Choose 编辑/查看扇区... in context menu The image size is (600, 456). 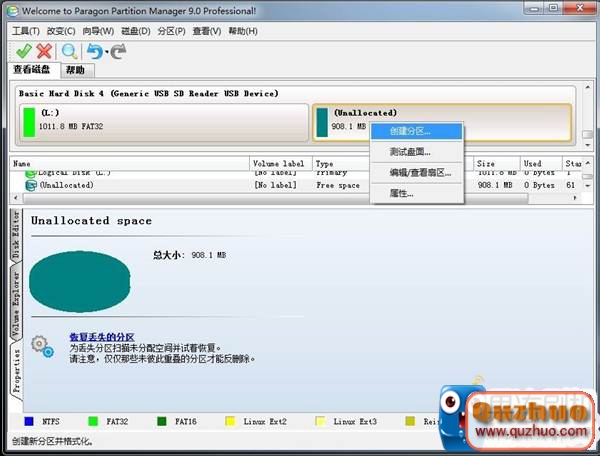417,173
